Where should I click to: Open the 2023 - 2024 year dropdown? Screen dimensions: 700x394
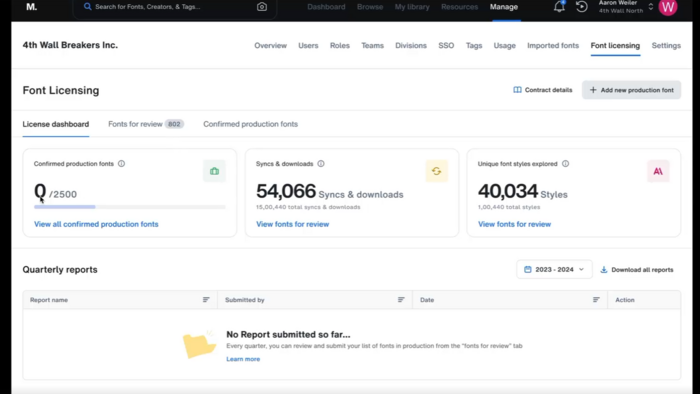click(x=554, y=270)
